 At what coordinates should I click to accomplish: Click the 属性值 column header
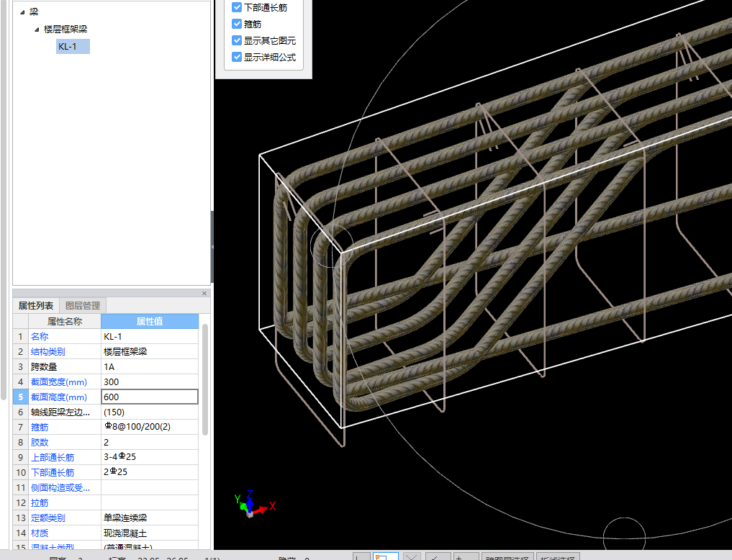click(150, 322)
